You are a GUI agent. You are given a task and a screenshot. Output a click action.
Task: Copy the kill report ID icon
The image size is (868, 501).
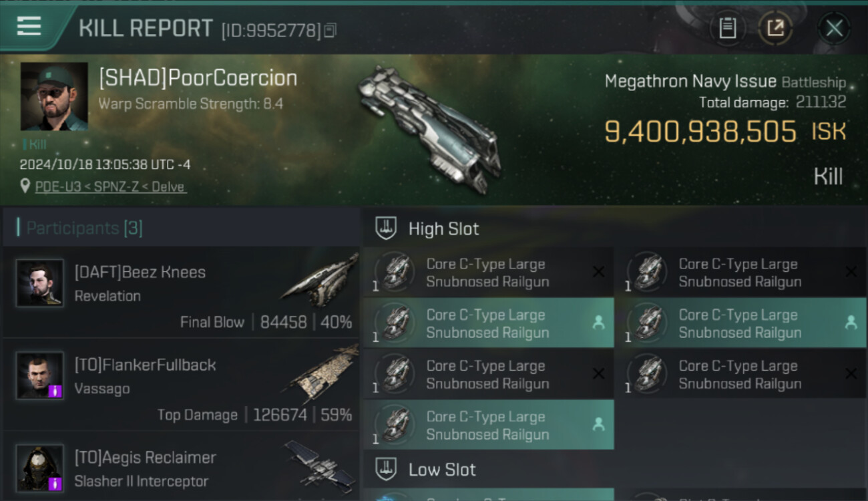coord(331,30)
